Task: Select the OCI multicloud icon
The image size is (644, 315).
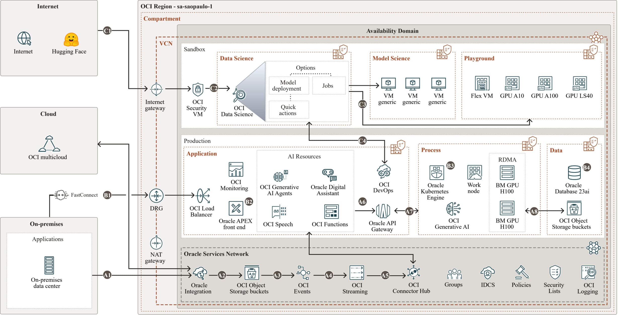Action: coord(49,144)
